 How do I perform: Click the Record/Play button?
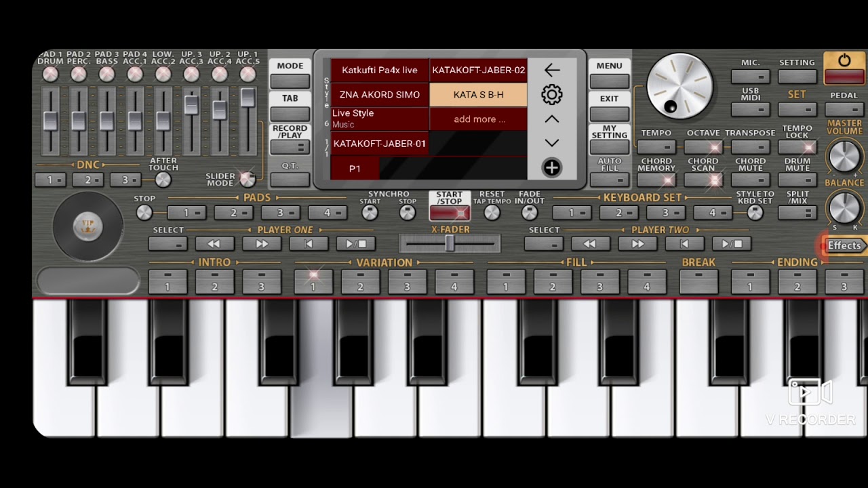pos(290,146)
